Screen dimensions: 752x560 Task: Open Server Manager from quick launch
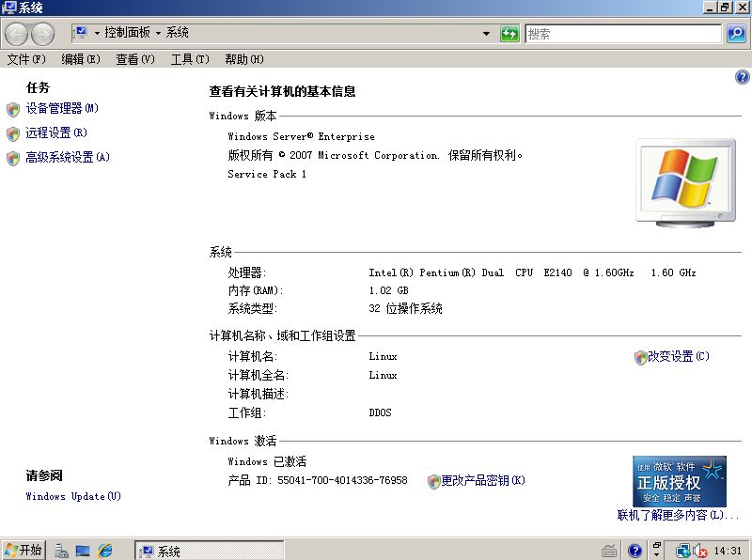pos(61,551)
